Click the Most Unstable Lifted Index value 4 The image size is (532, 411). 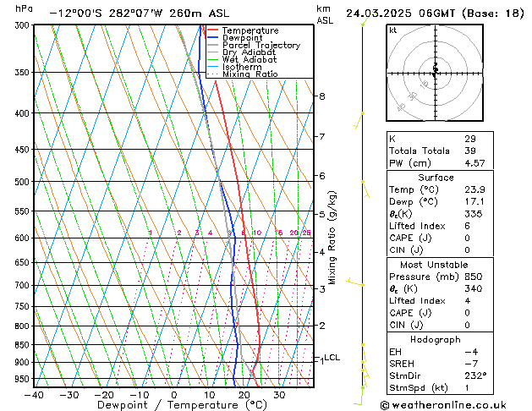pos(468,301)
